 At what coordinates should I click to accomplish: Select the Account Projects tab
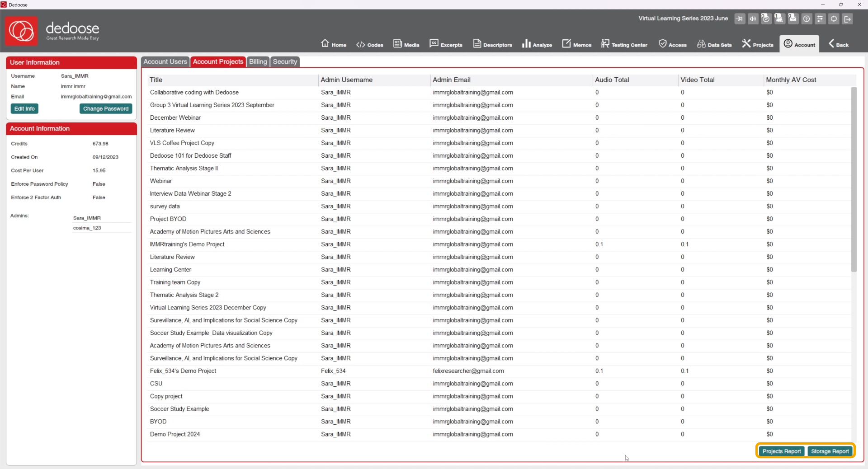(218, 62)
